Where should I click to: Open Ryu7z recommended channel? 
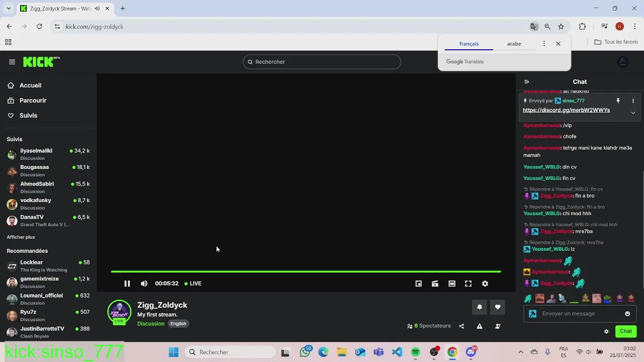pyautogui.click(x=48, y=316)
